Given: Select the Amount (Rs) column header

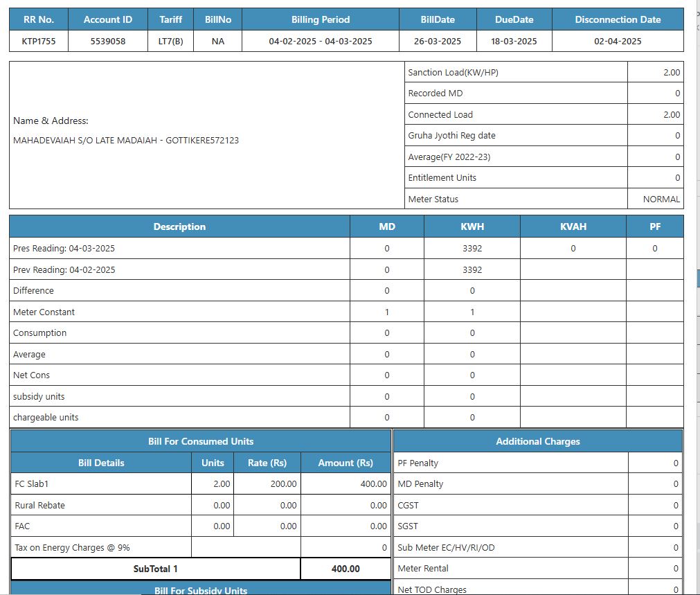Looking at the screenshot, I should tap(345, 463).
